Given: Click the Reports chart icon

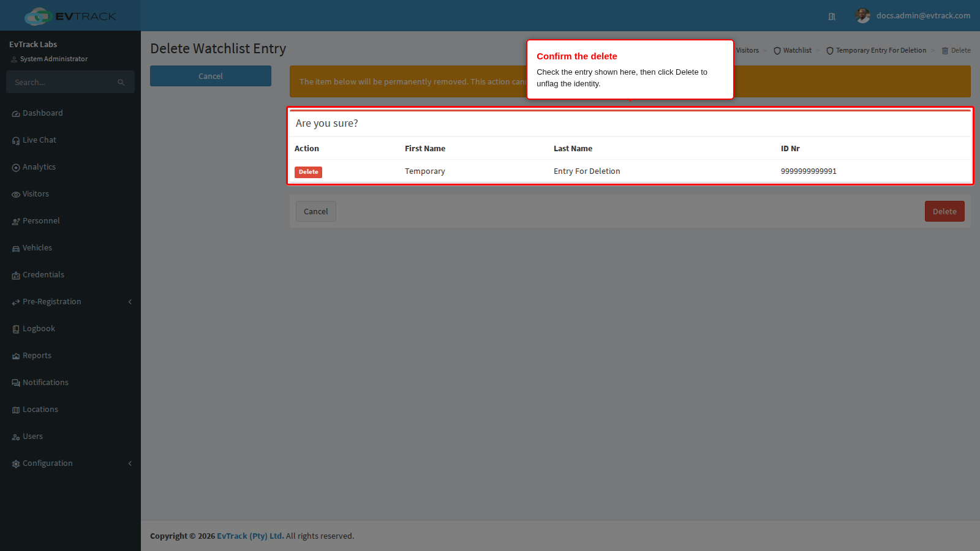Looking at the screenshot, I should pos(16,356).
